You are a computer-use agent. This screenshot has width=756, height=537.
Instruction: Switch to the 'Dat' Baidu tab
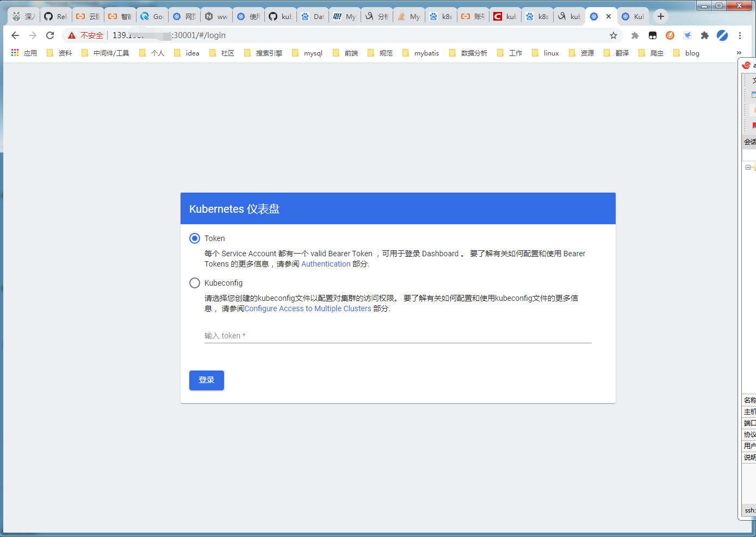(312, 16)
